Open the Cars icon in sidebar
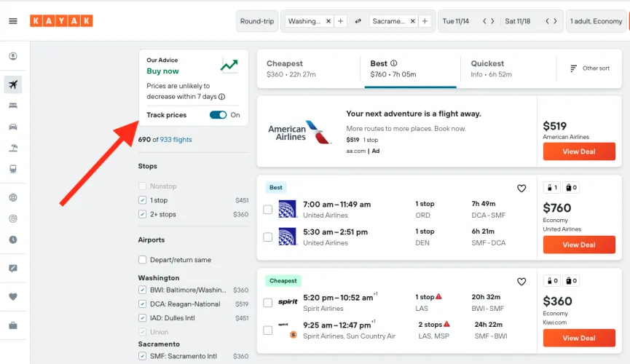The height and width of the screenshot is (364, 630). 12,127
